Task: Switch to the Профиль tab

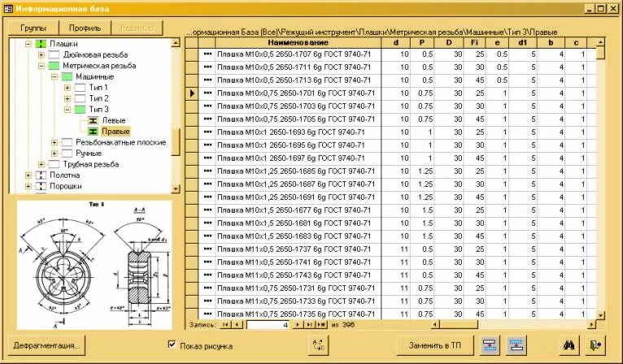Action: coord(85,28)
